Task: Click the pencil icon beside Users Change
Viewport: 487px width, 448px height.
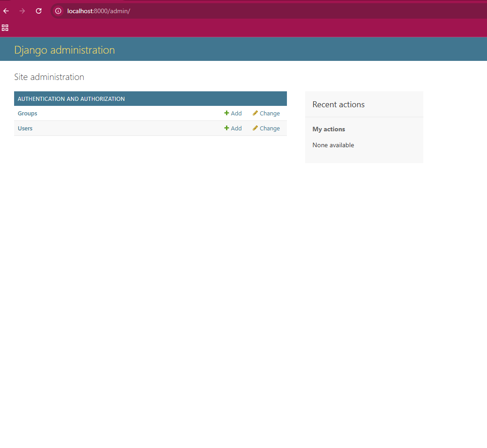Action: [x=255, y=128]
